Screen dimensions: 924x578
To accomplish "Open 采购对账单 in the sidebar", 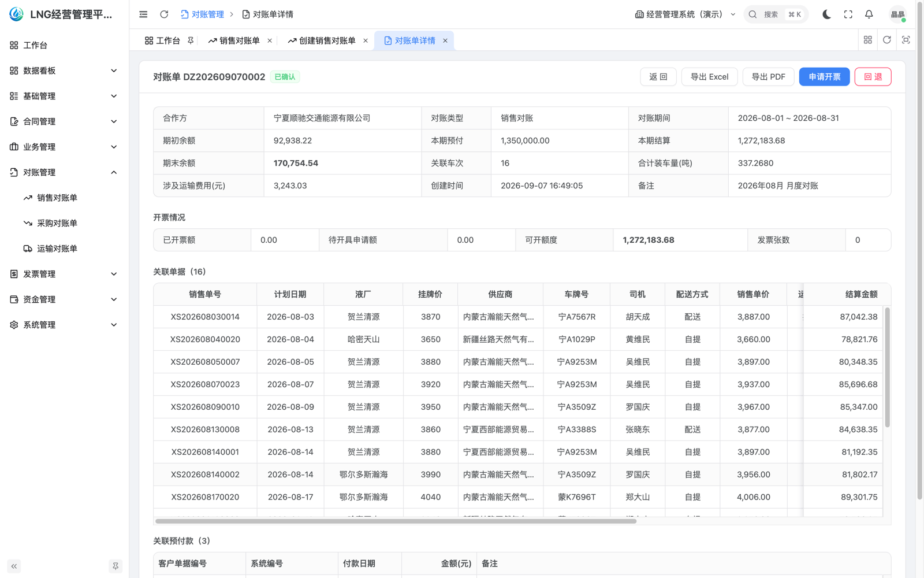I will pyautogui.click(x=64, y=223).
